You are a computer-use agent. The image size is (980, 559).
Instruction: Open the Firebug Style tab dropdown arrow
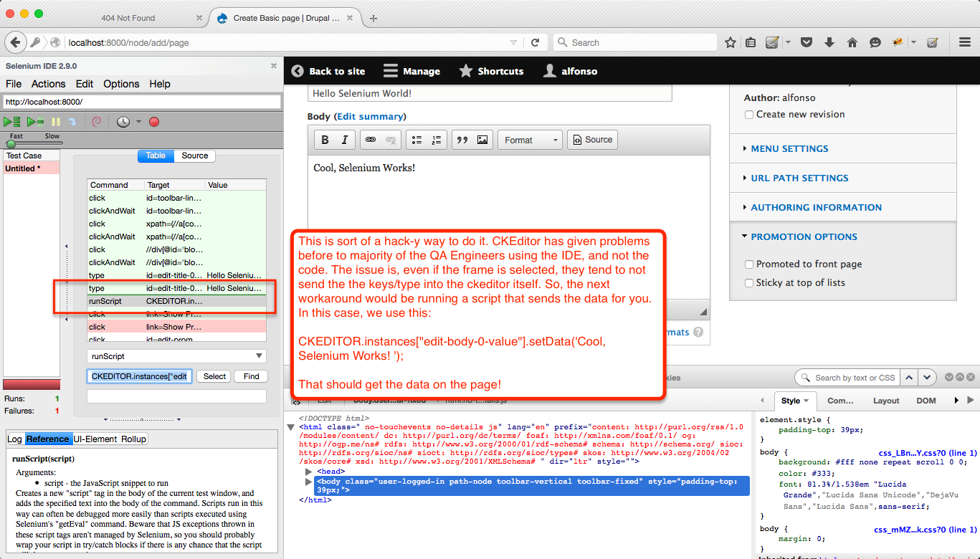pos(806,401)
